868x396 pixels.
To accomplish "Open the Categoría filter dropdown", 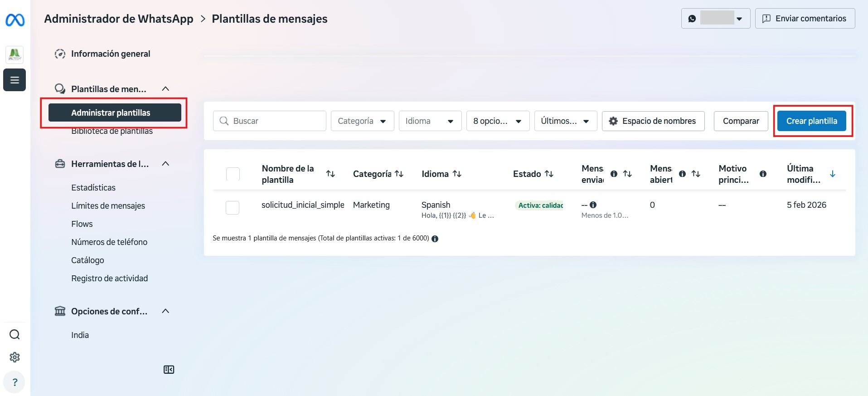I will pyautogui.click(x=362, y=121).
